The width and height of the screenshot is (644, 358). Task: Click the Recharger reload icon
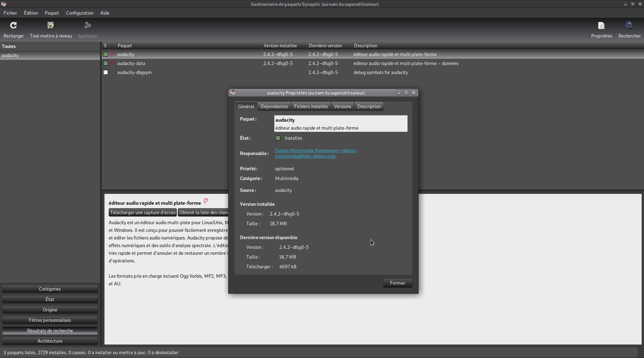click(14, 25)
